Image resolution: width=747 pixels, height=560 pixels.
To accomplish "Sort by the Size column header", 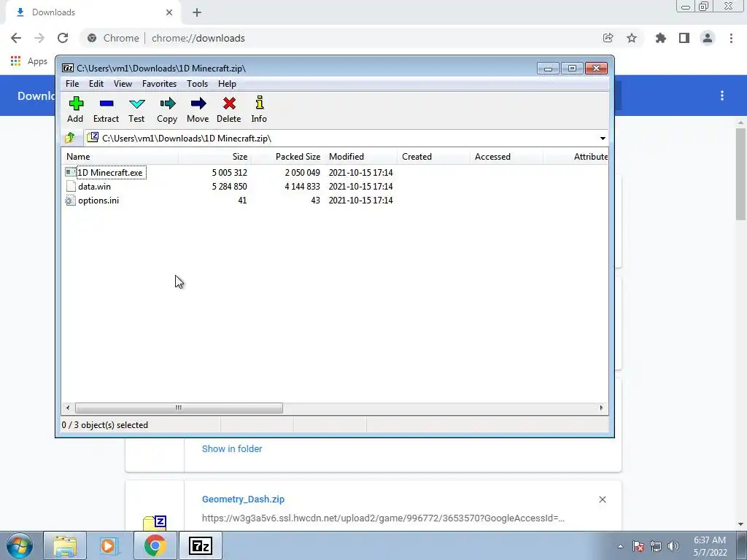I will tap(215, 157).
